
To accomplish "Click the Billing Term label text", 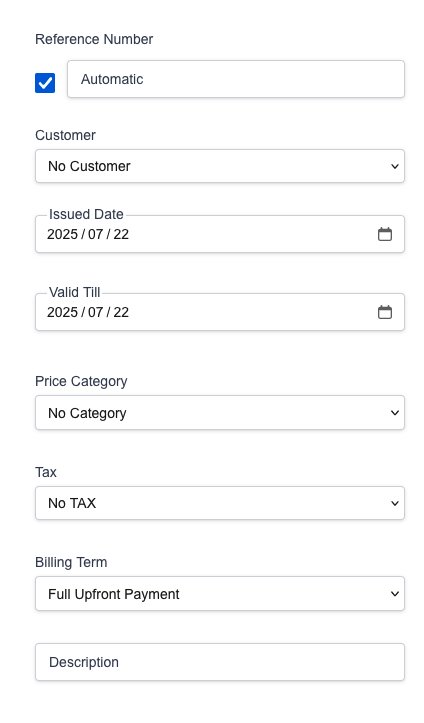I will pyautogui.click(x=71, y=563).
